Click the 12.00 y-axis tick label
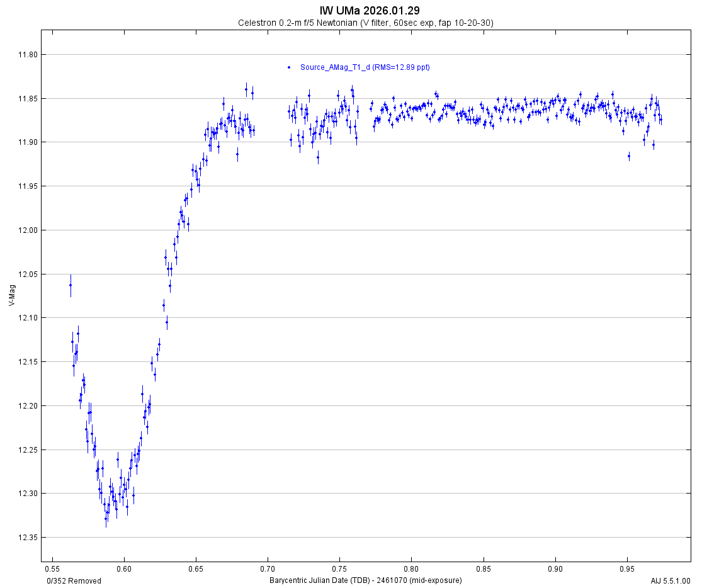This screenshot has width=702, height=588. [28, 230]
